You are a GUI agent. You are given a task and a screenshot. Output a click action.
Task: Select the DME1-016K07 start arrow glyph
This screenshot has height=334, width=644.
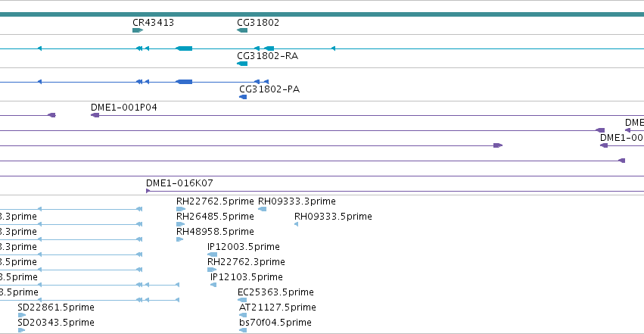pos(148,191)
